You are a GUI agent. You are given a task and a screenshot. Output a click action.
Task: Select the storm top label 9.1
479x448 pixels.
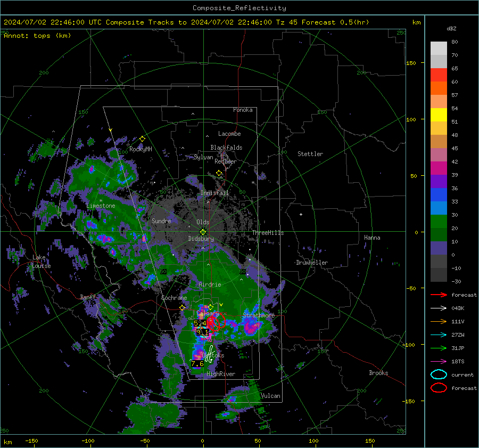tap(202, 332)
